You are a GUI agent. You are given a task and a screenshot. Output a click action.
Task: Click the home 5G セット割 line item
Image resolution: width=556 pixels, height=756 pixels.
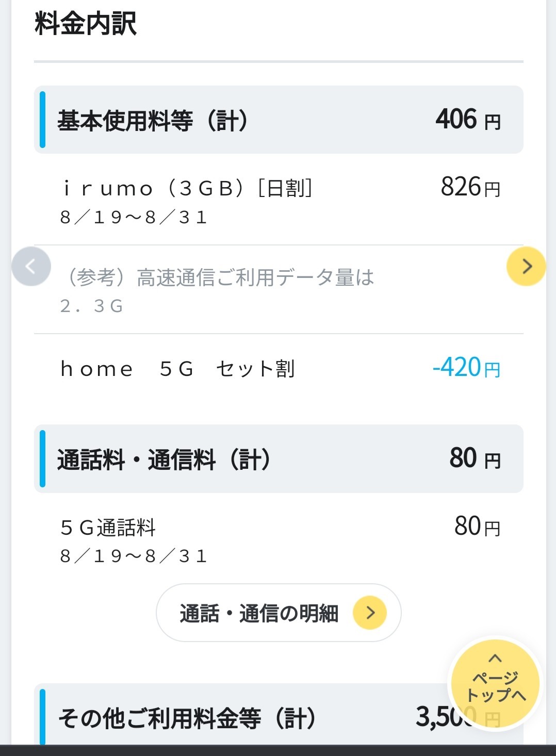click(177, 369)
